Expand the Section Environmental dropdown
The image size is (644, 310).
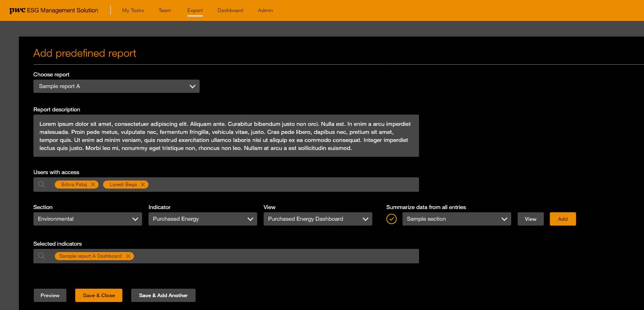(x=87, y=219)
